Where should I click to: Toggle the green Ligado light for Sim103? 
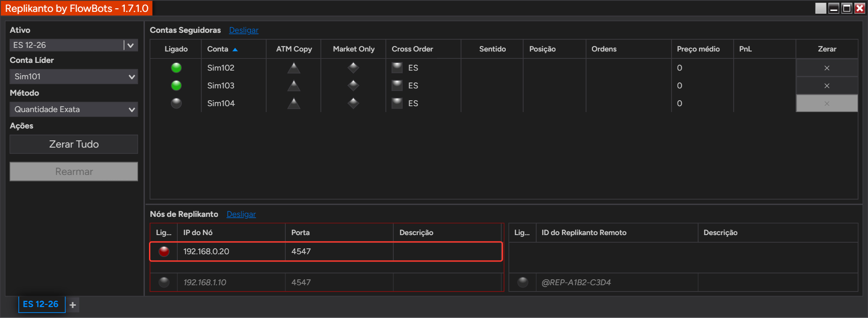176,86
